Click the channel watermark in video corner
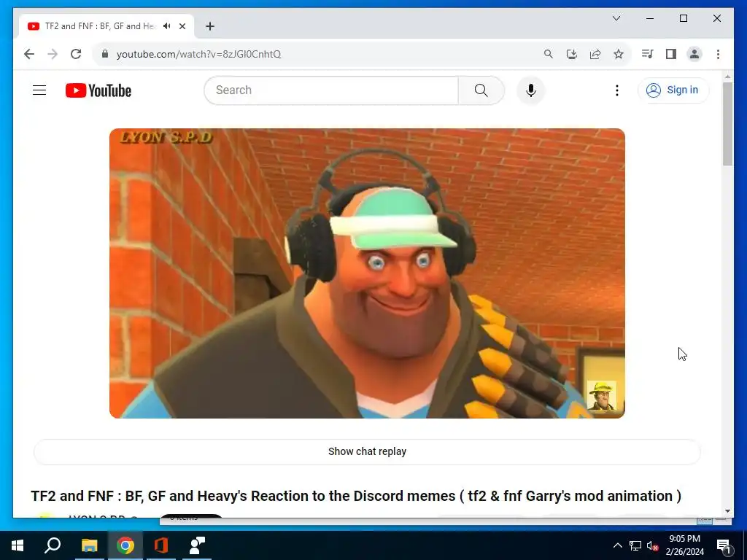This screenshot has height=560, width=747. (x=601, y=395)
